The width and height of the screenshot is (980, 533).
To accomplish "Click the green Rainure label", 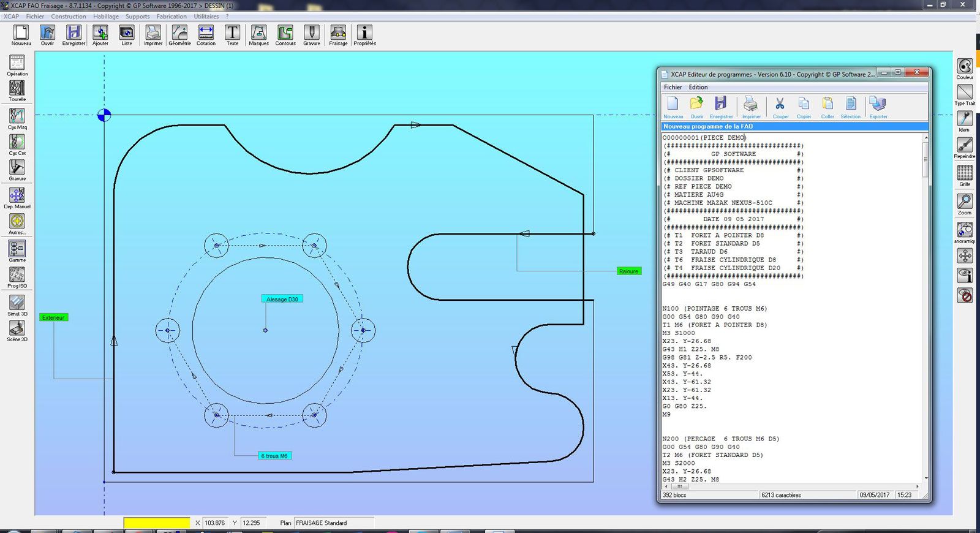I will (628, 271).
